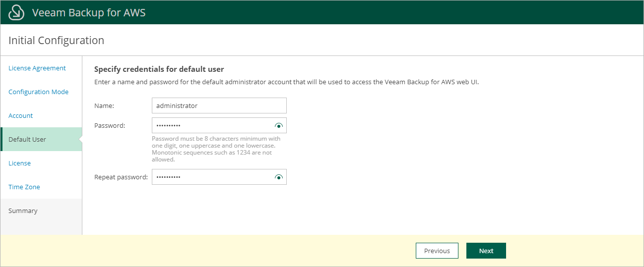Click the Veeam logo icon
This screenshot has width=644, height=267.
[17, 12]
